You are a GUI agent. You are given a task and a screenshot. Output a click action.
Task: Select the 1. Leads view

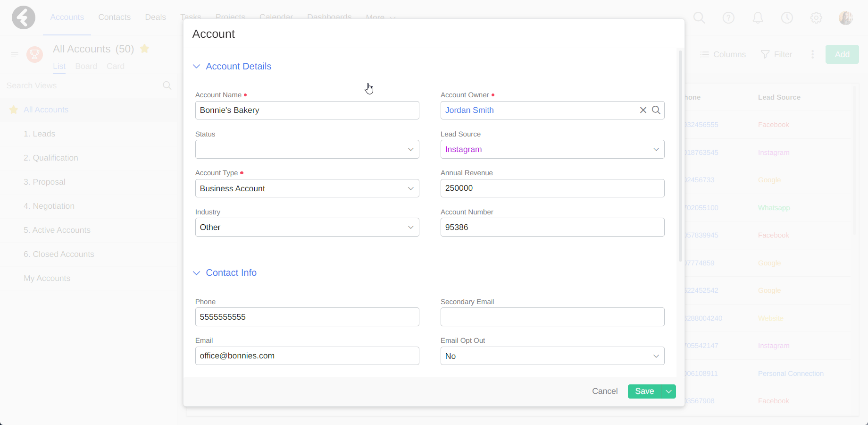(x=40, y=134)
